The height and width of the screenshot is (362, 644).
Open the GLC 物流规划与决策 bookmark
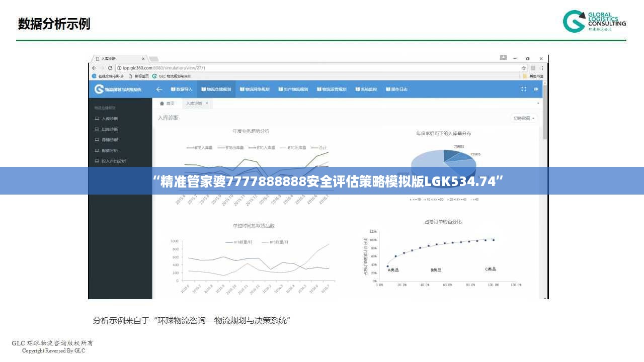172,76
